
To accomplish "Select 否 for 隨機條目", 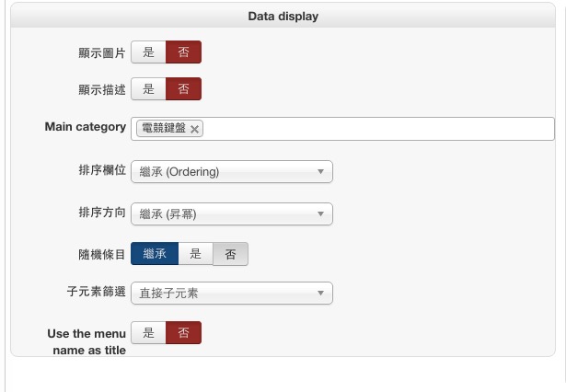I will point(230,254).
